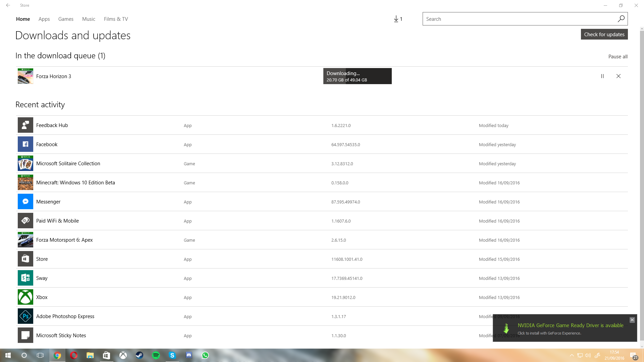This screenshot has width=644, height=362.
Task: Click Pause all link
Action: [618, 57]
